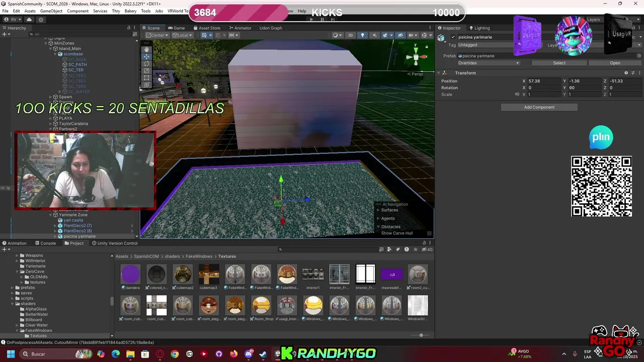Collapse the Island_Main tree item
The image size is (644, 362).
tap(50, 49)
